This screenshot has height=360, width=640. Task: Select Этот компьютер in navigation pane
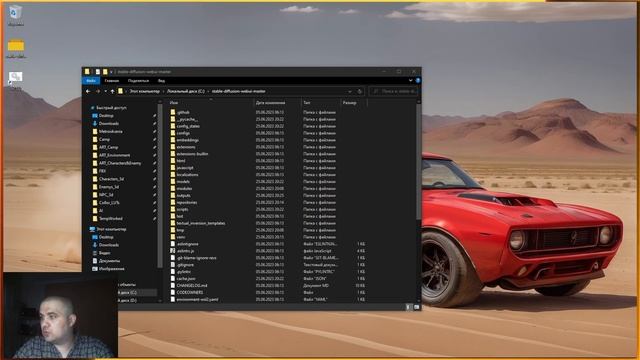[111, 229]
